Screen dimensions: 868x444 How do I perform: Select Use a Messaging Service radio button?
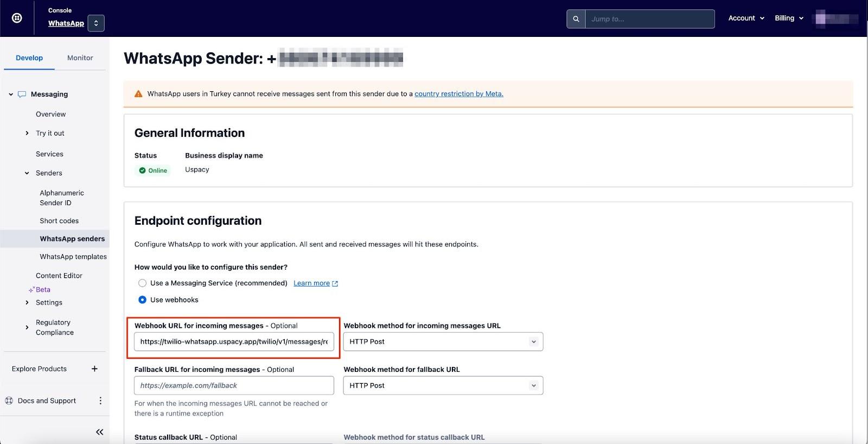click(x=142, y=283)
